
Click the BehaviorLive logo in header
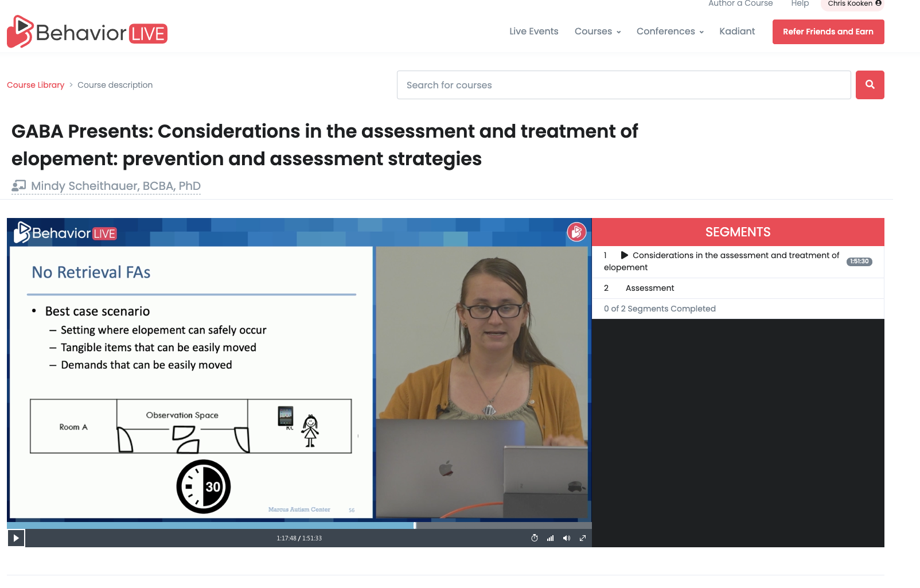[87, 32]
